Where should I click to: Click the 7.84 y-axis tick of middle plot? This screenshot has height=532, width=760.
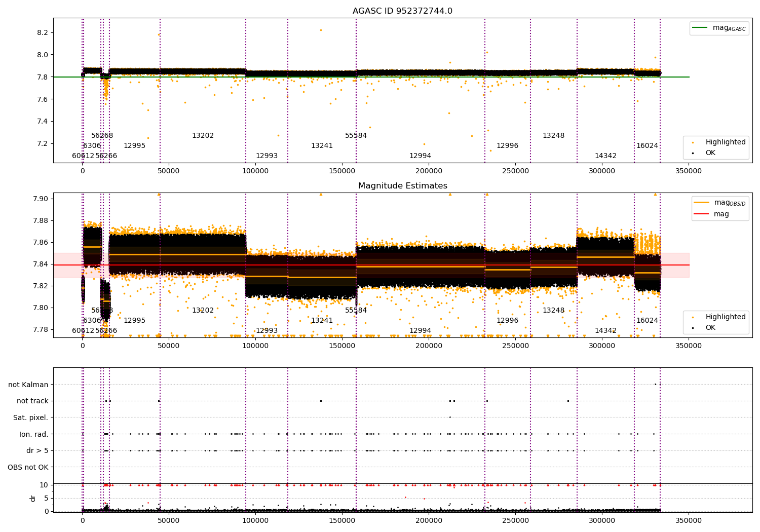41,264
